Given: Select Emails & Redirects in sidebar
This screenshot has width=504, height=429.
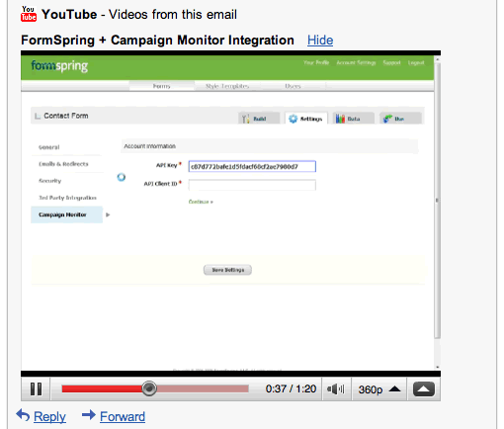Looking at the screenshot, I should 63,164.
